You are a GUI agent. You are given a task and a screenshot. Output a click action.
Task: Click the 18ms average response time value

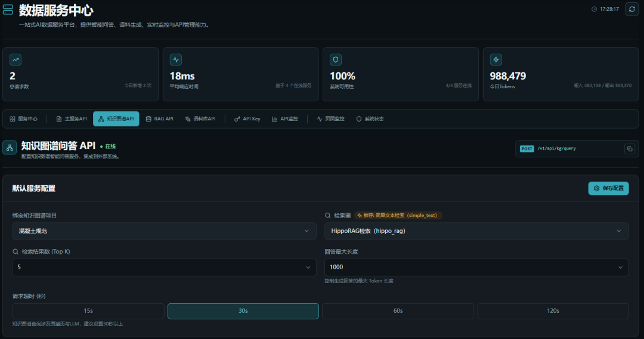tap(182, 76)
